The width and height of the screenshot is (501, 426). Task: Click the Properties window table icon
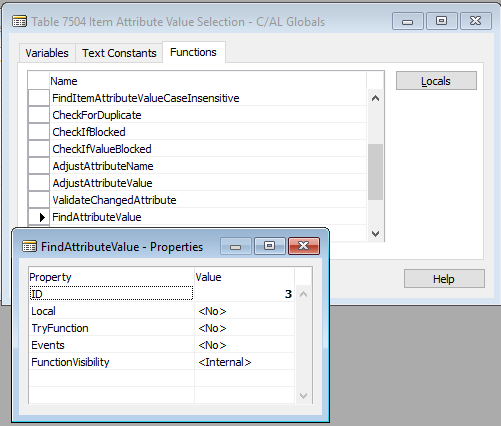(x=29, y=247)
